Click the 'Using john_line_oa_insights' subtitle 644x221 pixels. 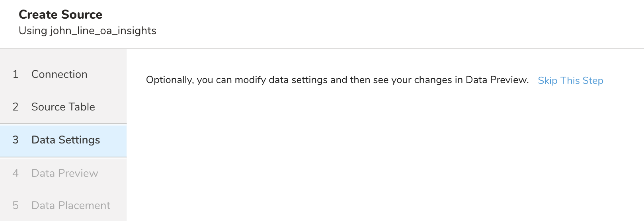click(x=88, y=31)
